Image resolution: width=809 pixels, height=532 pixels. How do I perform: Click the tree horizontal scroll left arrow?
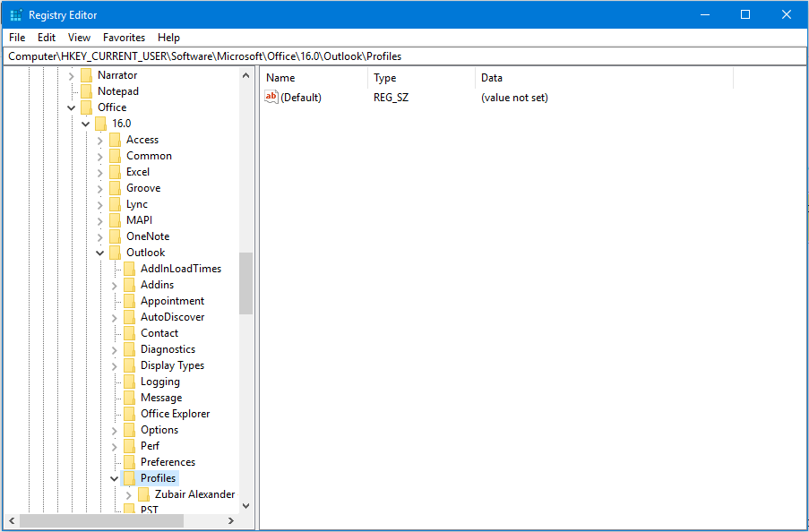point(12,521)
